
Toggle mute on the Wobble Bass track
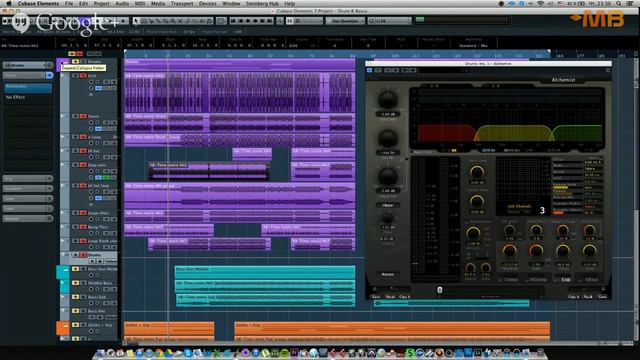click(76, 283)
